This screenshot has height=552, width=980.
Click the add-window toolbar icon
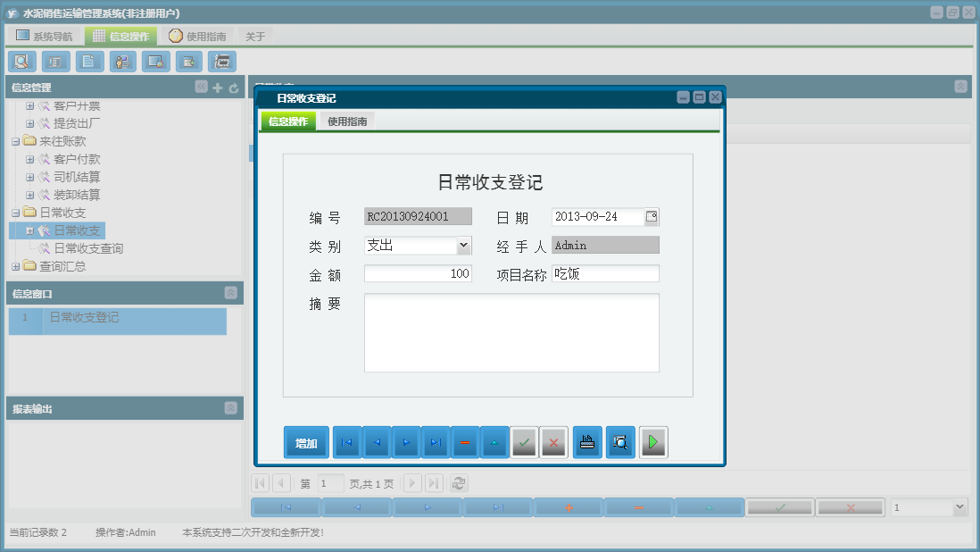coord(188,62)
